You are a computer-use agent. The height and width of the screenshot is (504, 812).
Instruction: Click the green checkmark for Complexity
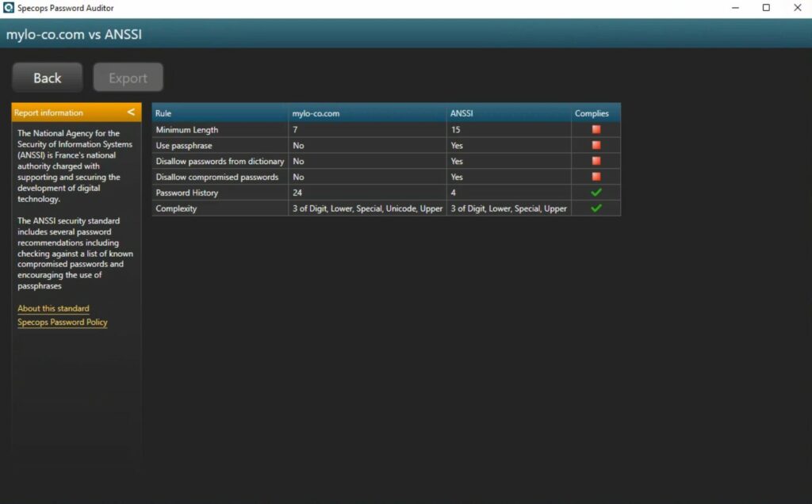596,208
